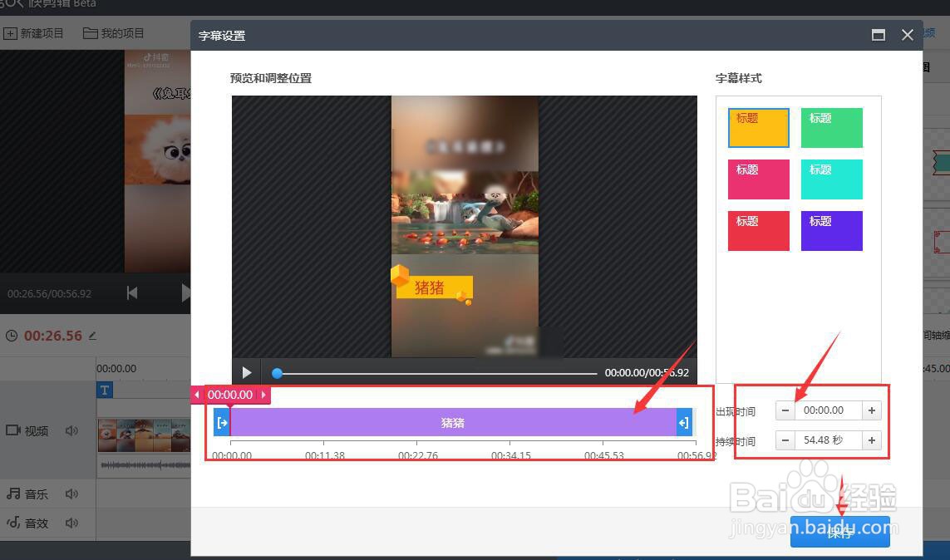Click the subtitle clip end handle

pyautogui.click(x=684, y=423)
